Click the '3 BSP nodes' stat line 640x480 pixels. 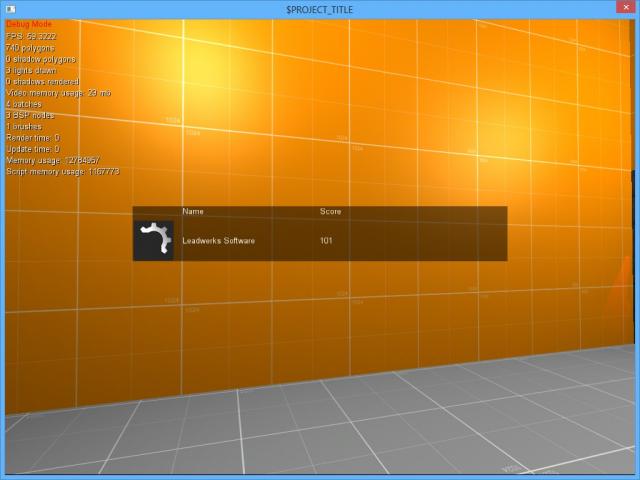coord(30,116)
